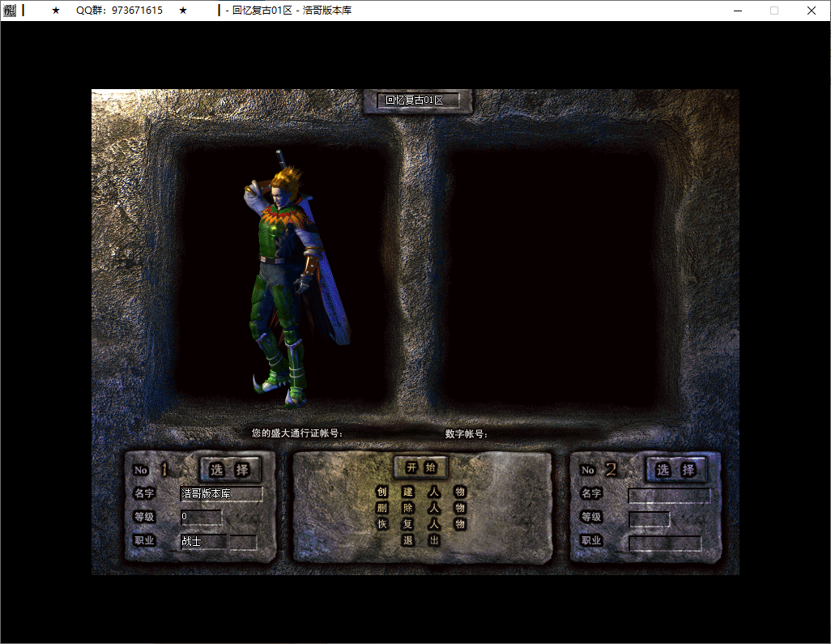Click 恢复人物 to restore a character
The width and height of the screenshot is (831, 644).
(x=420, y=524)
